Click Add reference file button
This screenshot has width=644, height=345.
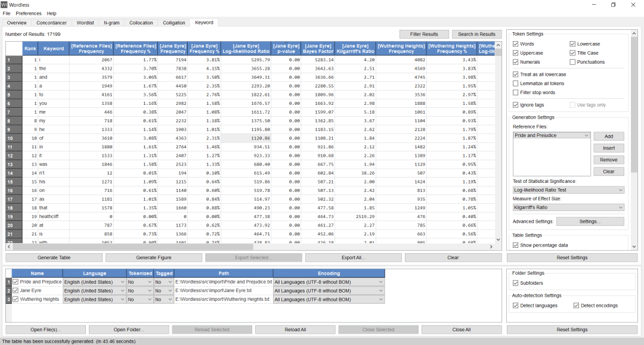coord(609,136)
